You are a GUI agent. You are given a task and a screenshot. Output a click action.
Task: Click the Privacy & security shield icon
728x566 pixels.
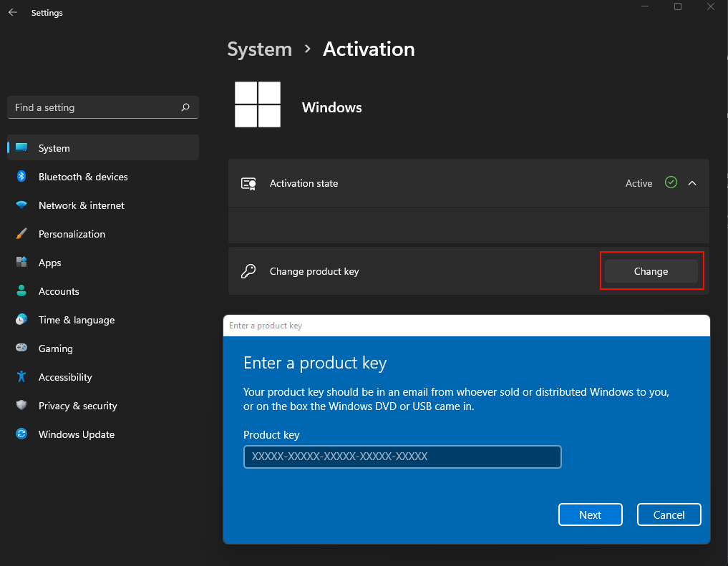(x=21, y=405)
